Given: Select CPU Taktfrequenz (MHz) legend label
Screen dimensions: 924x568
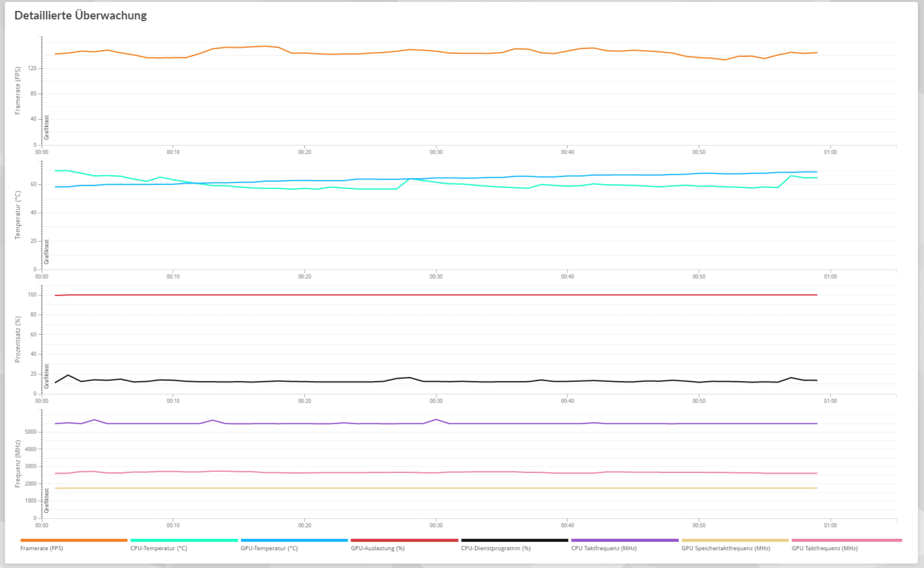Looking at the screenshot, I should pos(604,548).
